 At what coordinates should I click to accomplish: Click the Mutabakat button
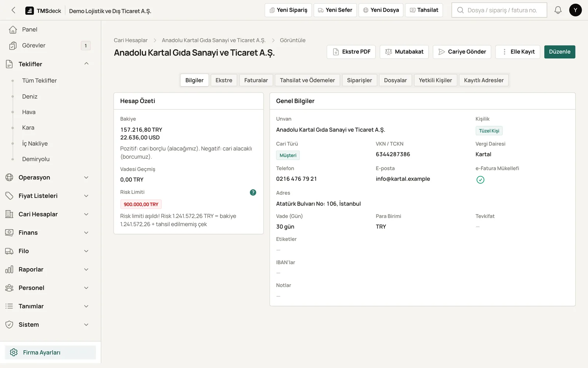click(x=404, y=52)
